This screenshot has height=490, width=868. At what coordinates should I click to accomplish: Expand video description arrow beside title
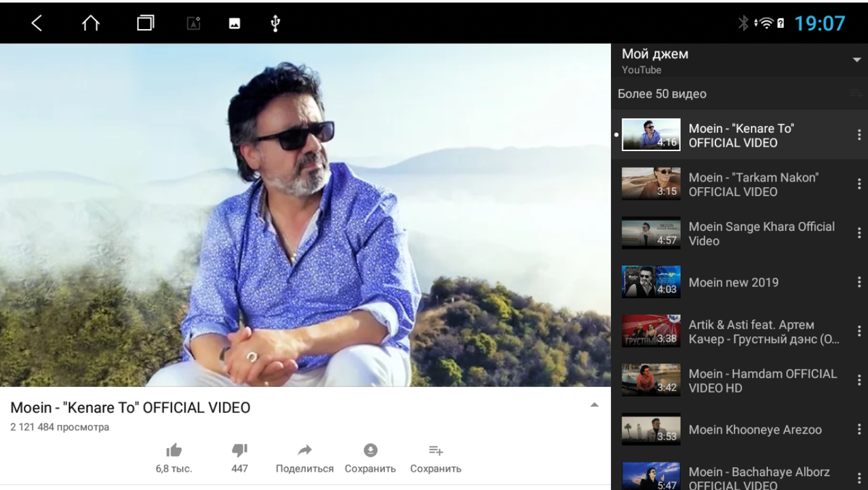tap(594, 405)
